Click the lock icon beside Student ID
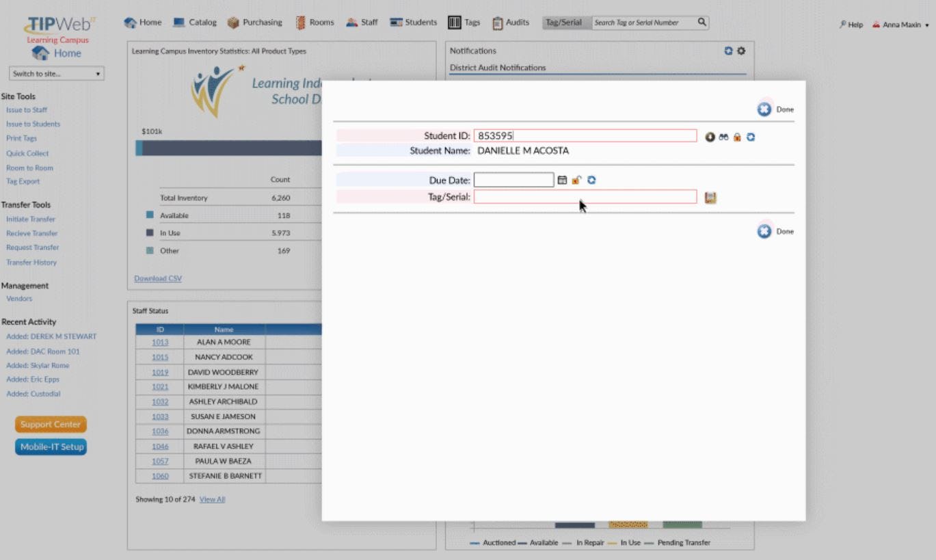The image size is (936, 560). click(737, 137)
